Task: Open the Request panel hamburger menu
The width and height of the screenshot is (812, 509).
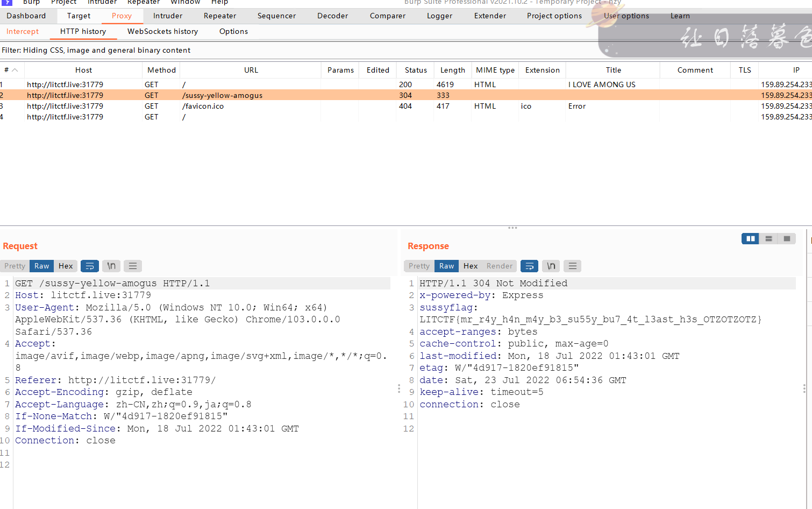Action: point(133,266)
